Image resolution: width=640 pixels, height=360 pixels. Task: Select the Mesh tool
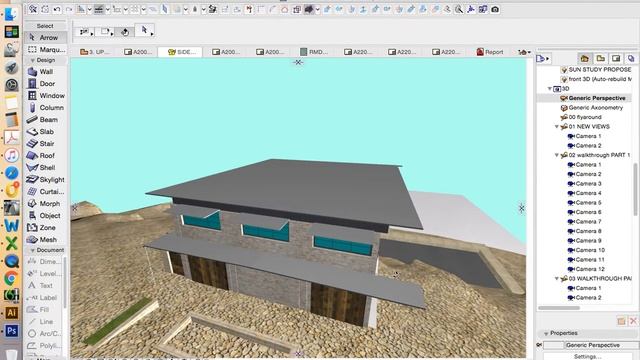(x=45, y=240)
